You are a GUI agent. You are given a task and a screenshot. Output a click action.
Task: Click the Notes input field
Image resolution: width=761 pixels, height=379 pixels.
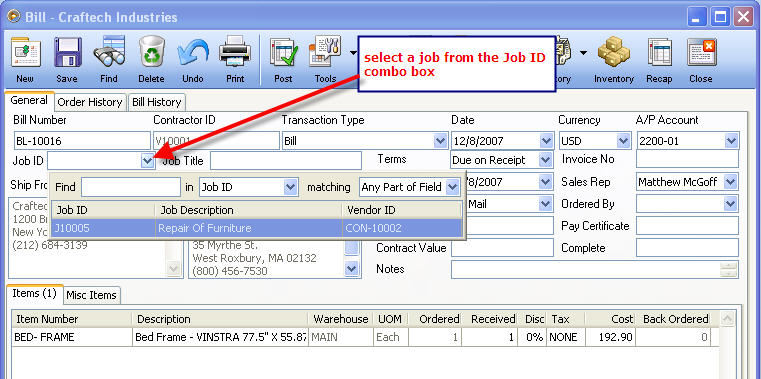click(585, 269)
